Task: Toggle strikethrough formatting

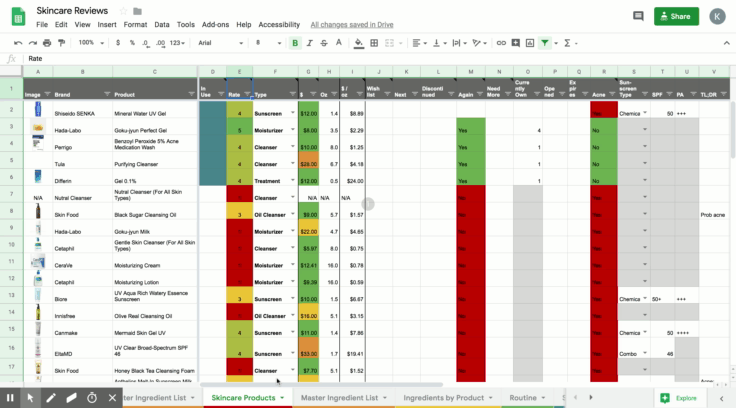Action: pos(324,43)
